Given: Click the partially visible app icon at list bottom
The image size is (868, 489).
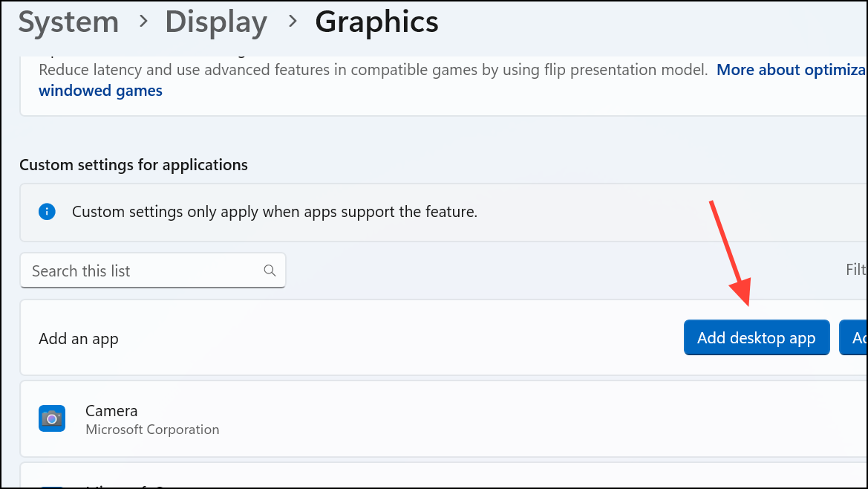Looking at the screenshot, I should point(52,484).
